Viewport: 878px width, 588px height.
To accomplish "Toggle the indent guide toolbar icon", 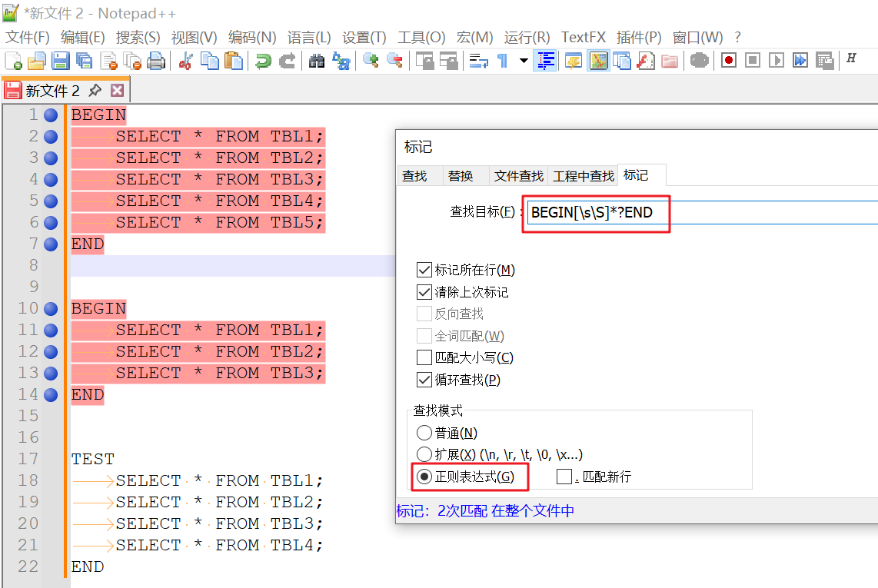I will tap(545, 61).
